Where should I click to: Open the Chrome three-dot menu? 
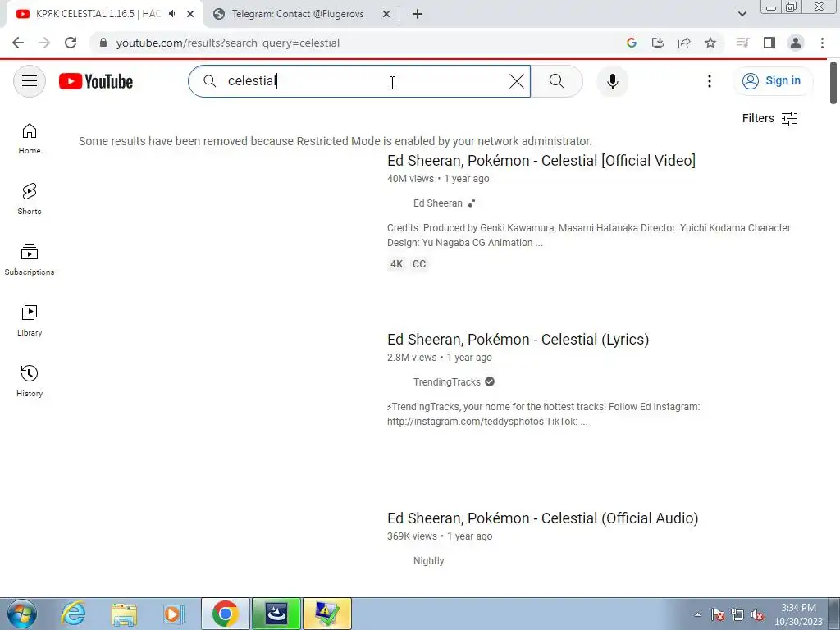click(x=822, y=43)
